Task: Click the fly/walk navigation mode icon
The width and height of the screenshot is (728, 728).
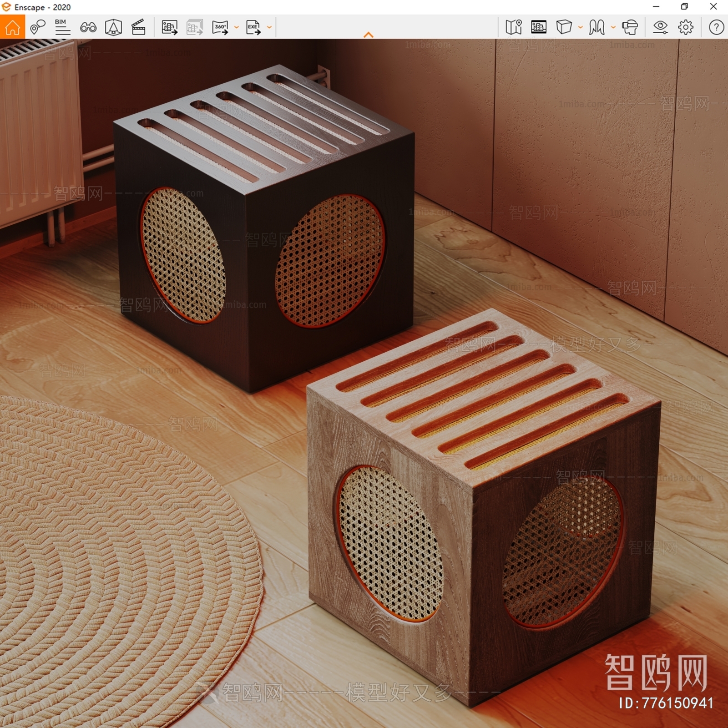Action: (x=597, y=27)
